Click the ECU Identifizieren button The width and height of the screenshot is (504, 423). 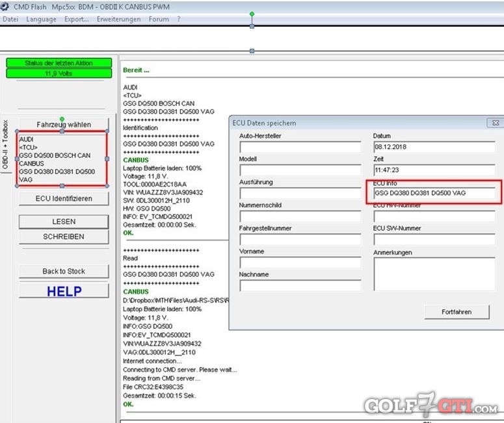(64, 198)
